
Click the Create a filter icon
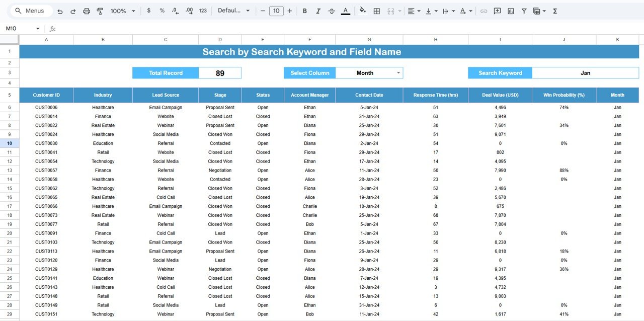524,11
